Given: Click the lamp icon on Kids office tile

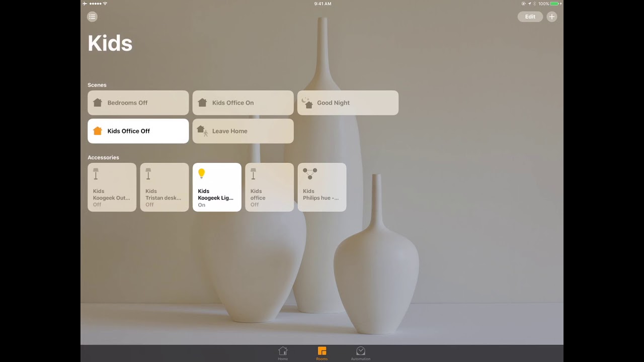Looking at the screenshot, I should click(253, 174).
